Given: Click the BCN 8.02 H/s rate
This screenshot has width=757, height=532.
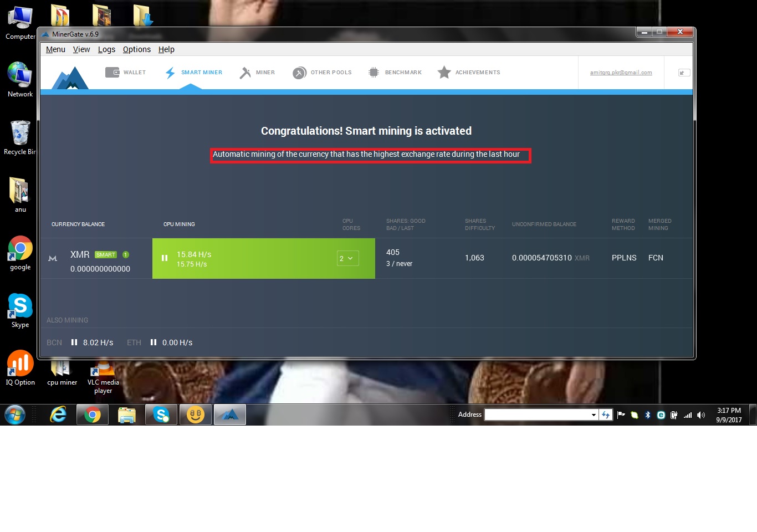Looking at the screenshot, I should tap(98, 342).
